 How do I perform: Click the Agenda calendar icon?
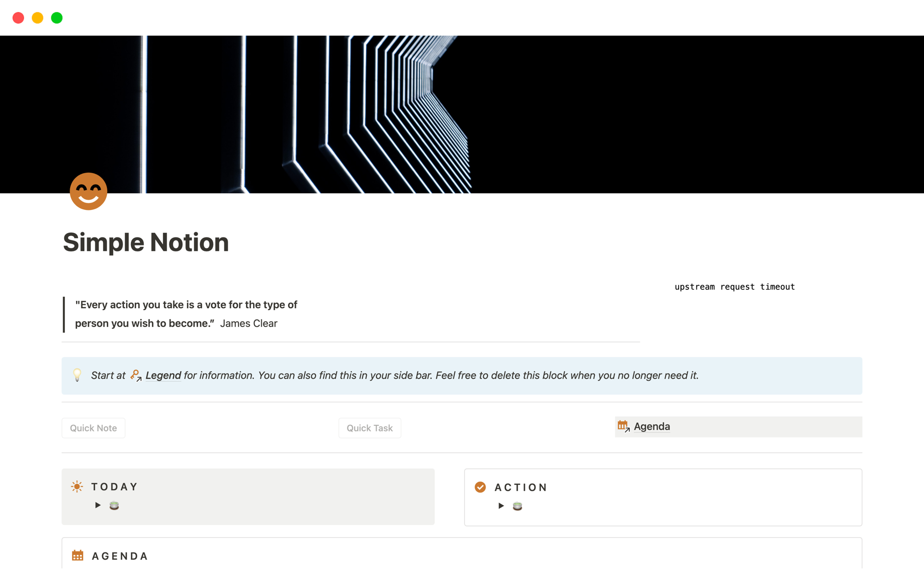622,426
